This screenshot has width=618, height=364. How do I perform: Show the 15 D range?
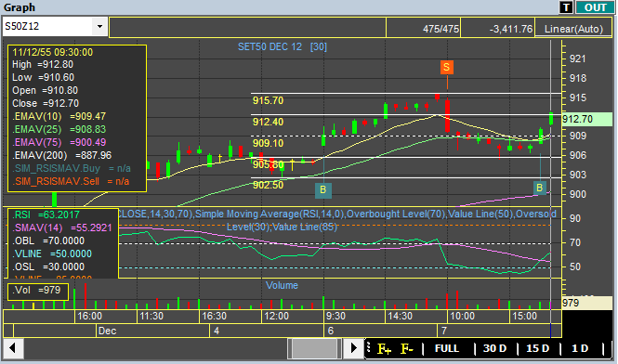(537, 348)
